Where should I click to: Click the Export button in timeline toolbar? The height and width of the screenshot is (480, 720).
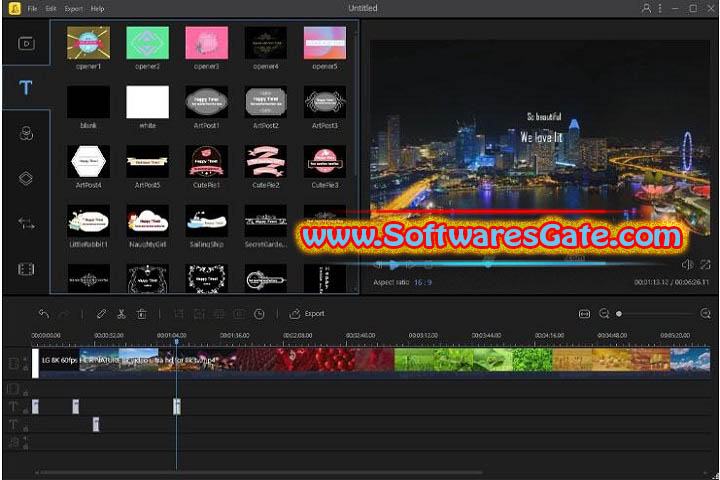click(x=307, y=314)
